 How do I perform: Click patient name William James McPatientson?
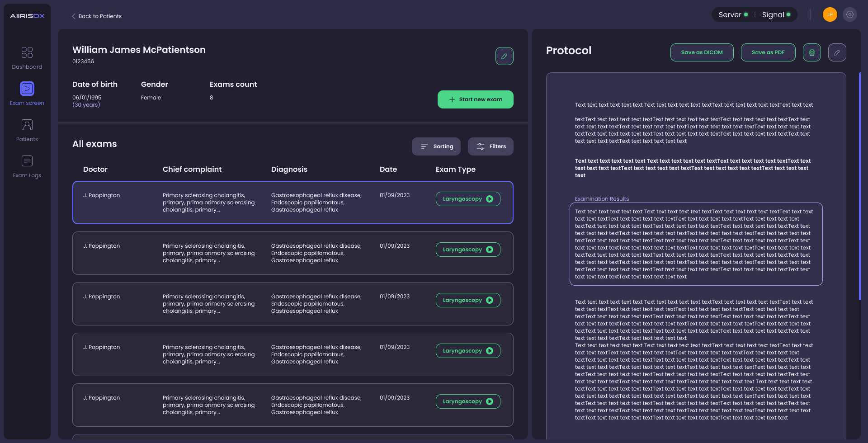[139, 50]
